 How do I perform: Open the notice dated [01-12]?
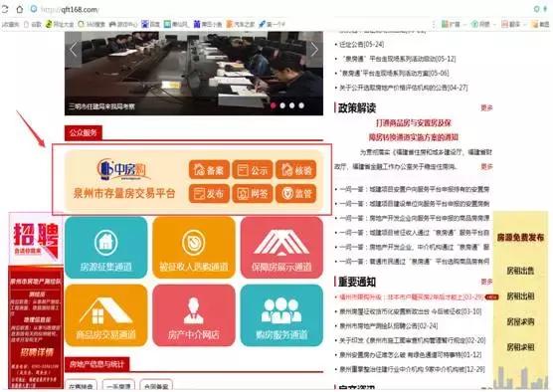coord(410,355)
